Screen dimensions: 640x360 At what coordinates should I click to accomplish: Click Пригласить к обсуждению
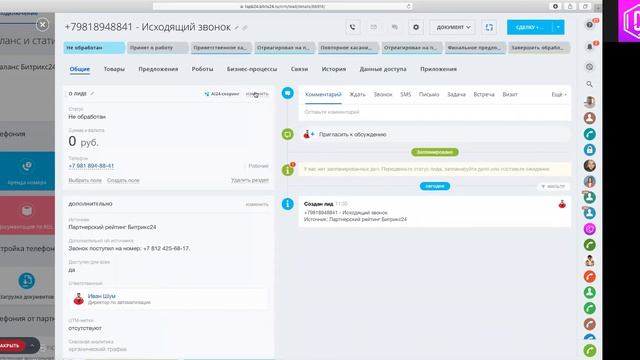point(353,134)
